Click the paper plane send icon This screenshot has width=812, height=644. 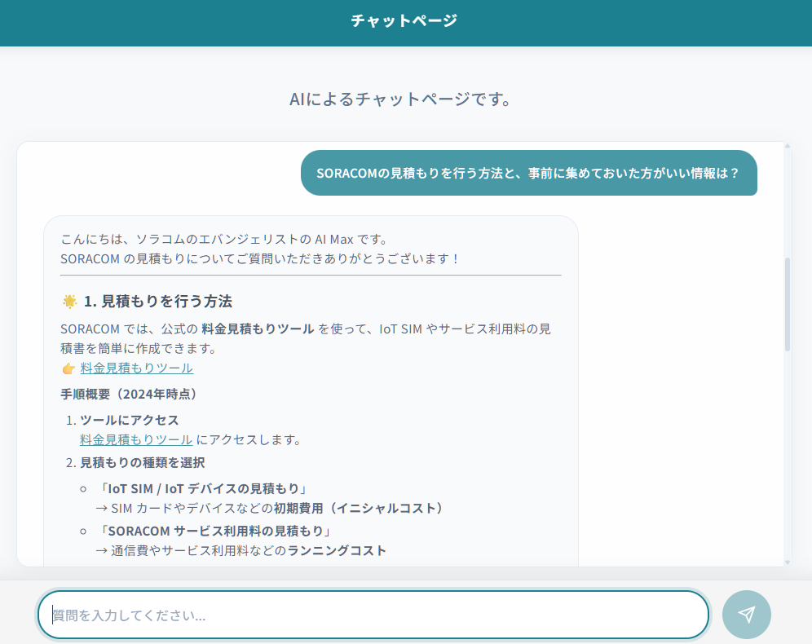[746, 615]
